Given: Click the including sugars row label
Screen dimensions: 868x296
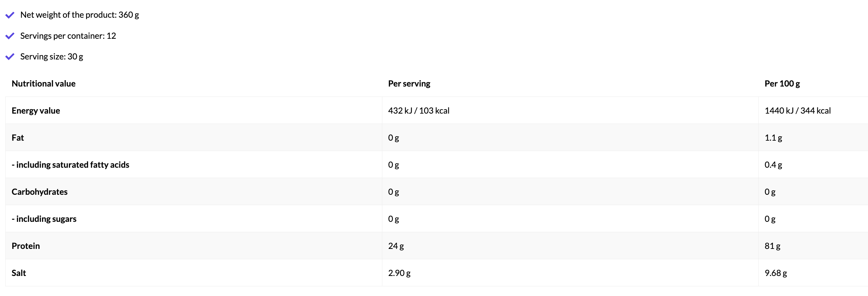Looking at the screenshot, I should coord(44,219).
